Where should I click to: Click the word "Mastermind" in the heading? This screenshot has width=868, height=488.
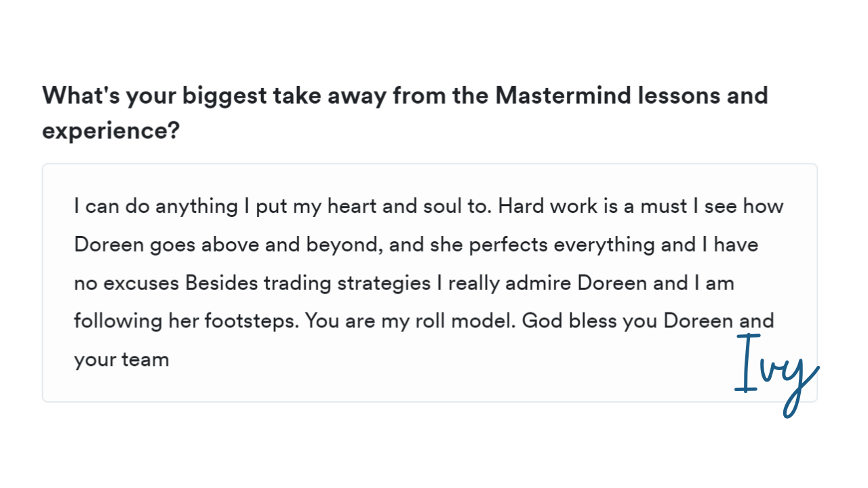click(x=563, y=96)
